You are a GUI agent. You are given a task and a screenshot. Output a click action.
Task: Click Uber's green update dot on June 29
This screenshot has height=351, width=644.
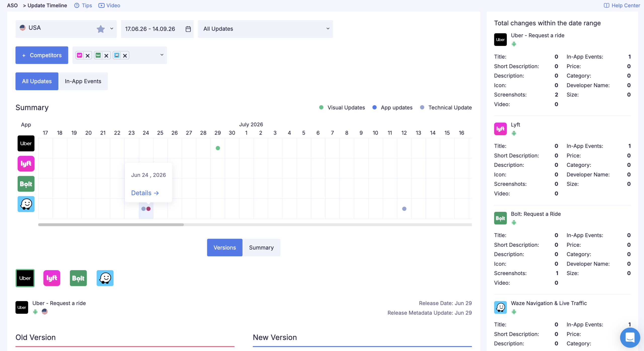click(x=218, y=148)
